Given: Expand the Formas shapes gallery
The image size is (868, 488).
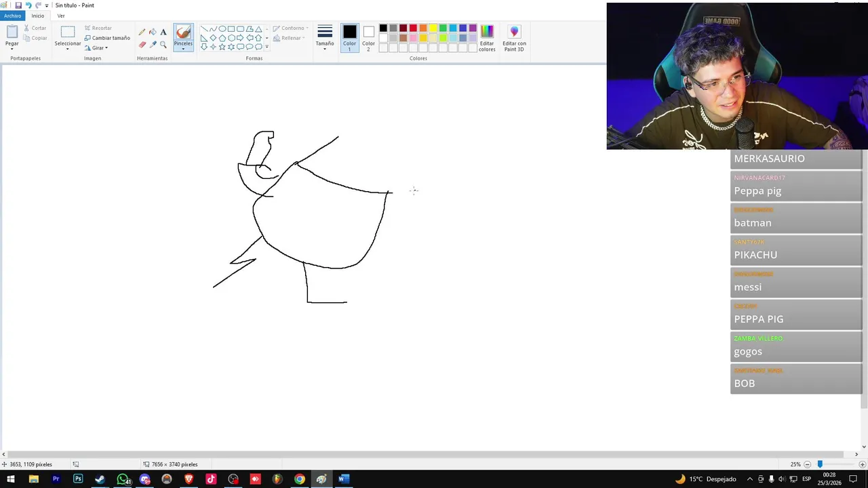Looking at the screenshot, I should click(267, 47).
